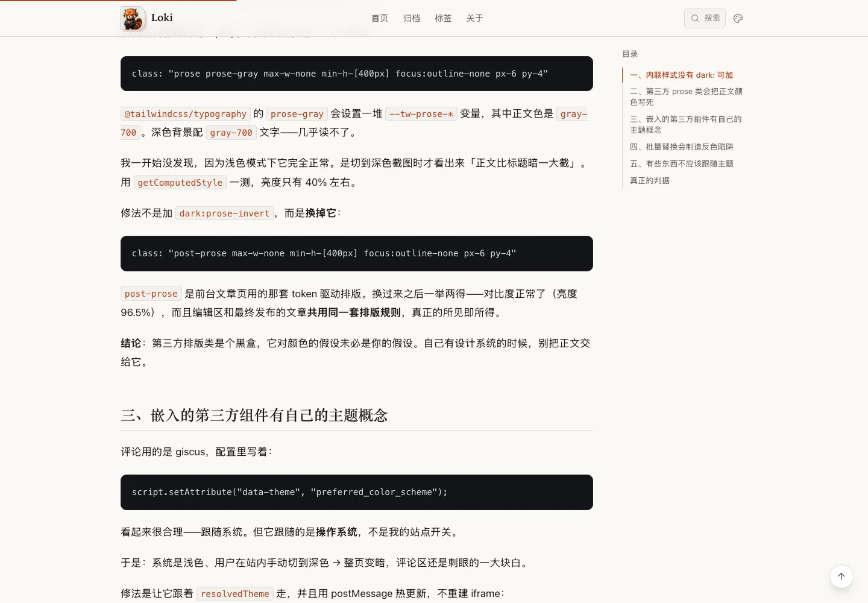868x603 pixels.
Task: Jump to TOC entry 一、内联样式没有 dark: 可加
Action: [682, 75]
